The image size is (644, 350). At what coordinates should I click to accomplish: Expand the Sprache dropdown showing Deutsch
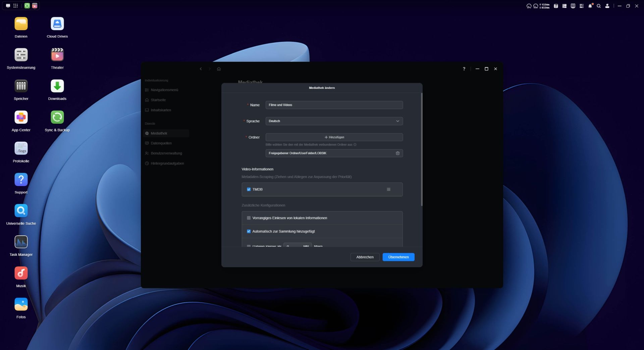tap(334, 121)
